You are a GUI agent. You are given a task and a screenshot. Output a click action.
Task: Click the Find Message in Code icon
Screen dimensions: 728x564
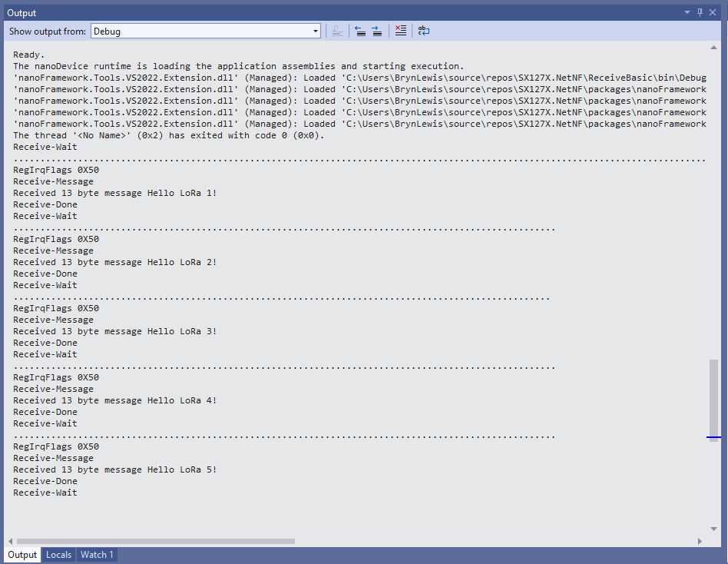point(336,31)
